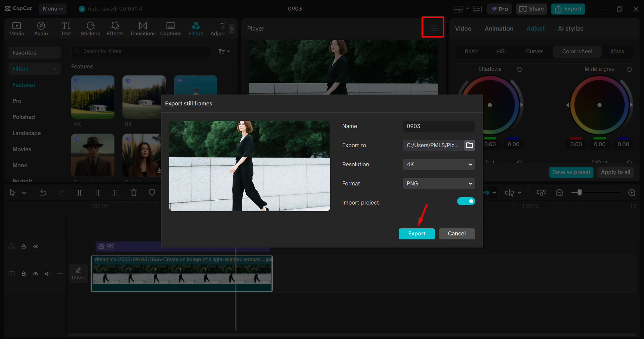
Task: Click the split clip icon in the timeline toolbar
Action: [x=79, y=192]
